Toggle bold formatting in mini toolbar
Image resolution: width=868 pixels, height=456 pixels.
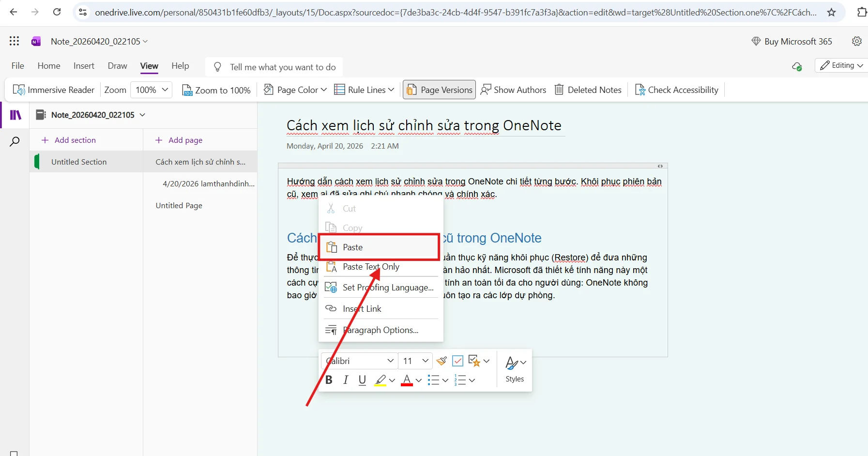(329, 380)
